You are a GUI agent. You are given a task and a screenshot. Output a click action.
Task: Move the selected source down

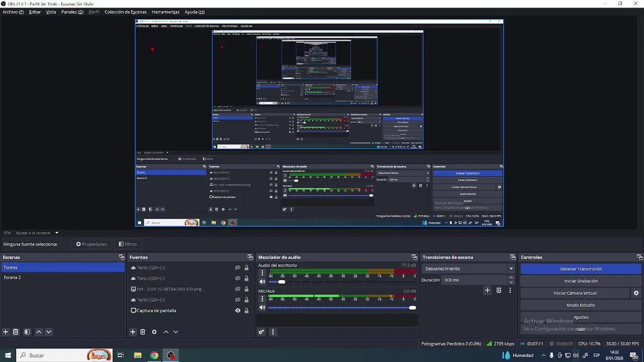pos(176,332)
